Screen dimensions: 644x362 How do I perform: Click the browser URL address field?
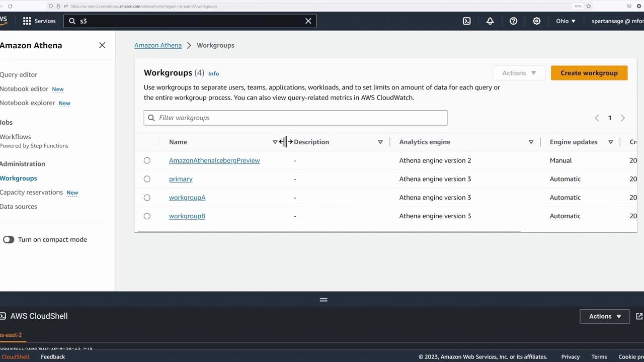[x=144, y=6]
